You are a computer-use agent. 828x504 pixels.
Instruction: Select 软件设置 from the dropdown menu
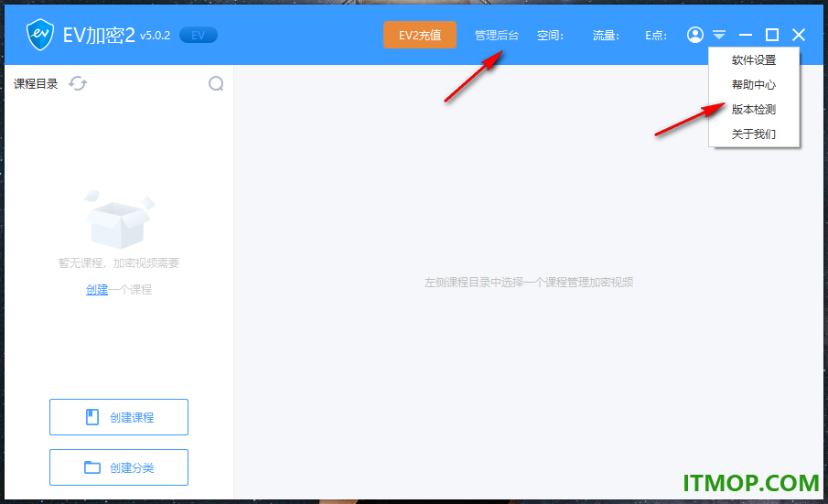click(754, 60)
